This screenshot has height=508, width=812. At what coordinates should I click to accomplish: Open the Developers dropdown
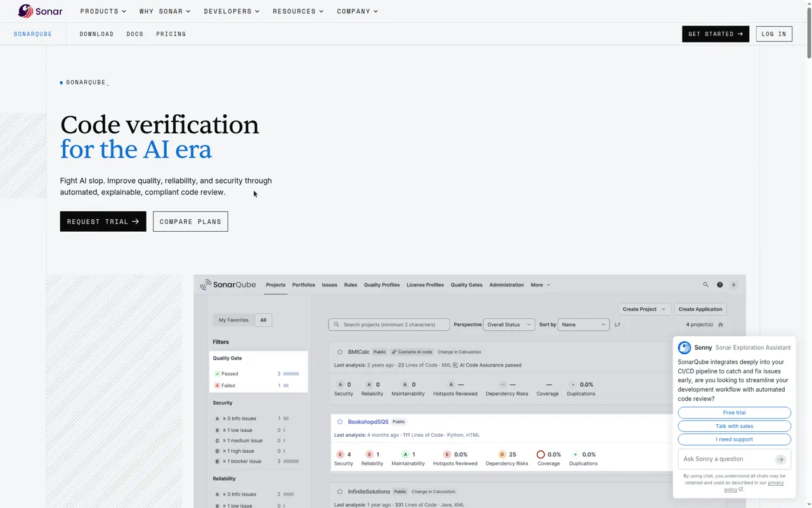[x=232, y=11]
